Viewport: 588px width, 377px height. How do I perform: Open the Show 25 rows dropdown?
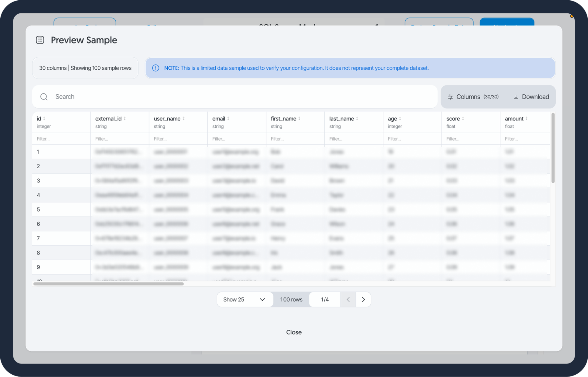click(245, 299)
